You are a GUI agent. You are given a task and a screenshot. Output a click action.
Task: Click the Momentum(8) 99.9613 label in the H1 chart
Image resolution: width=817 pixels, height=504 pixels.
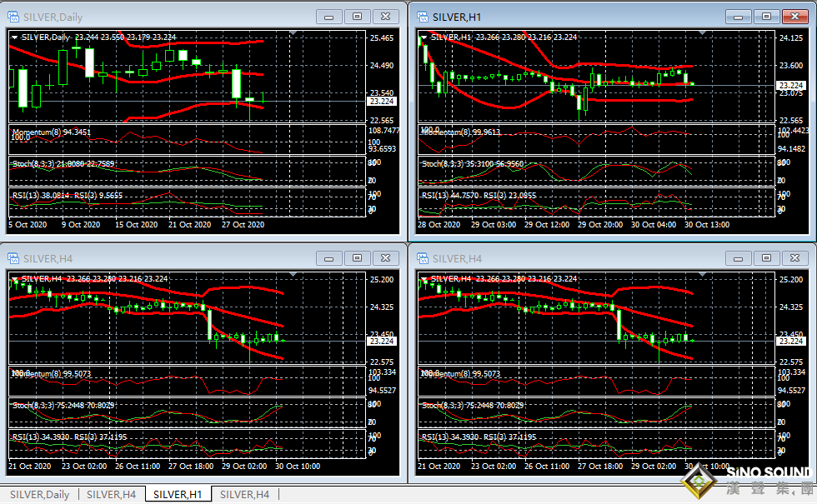pos(460,132)
